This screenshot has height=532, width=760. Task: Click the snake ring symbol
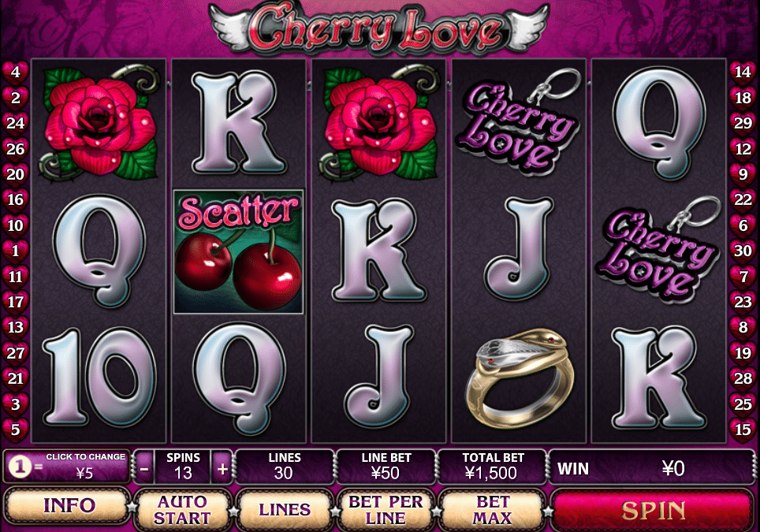click(x=519, y=378)
